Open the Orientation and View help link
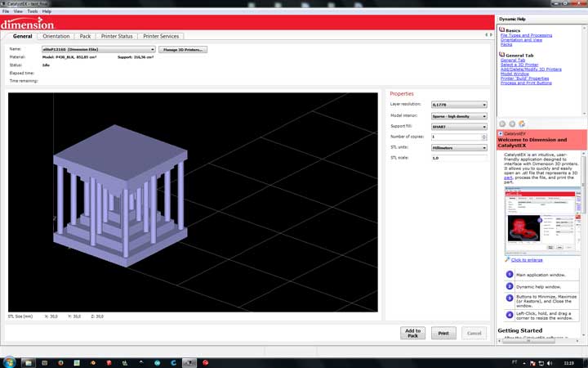The height and width of the screenshot is (368, 588). click(x=521, y=40)
